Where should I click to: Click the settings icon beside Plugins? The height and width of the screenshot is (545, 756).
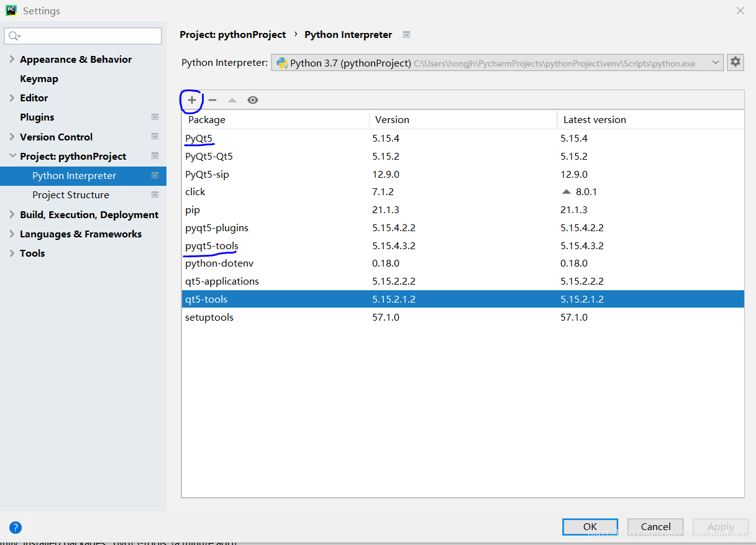point(155,117)
